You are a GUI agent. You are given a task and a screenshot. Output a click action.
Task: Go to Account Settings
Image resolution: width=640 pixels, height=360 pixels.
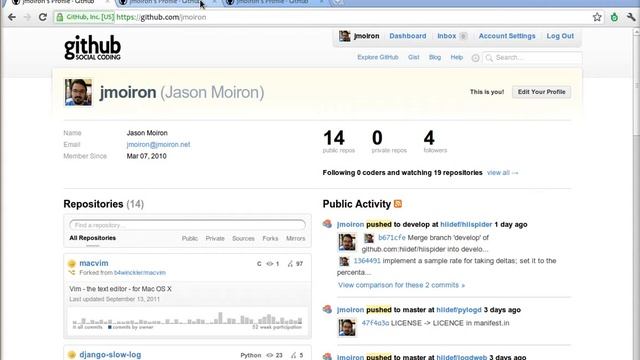pos(507,36)
